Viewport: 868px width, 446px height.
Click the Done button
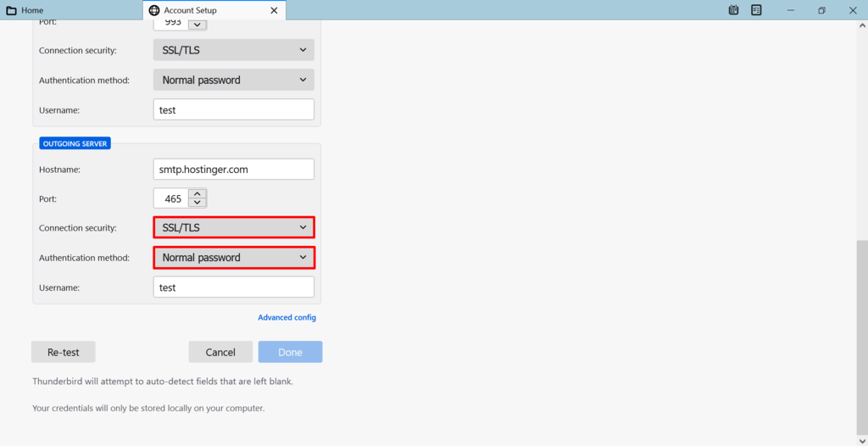click(290, 353)
